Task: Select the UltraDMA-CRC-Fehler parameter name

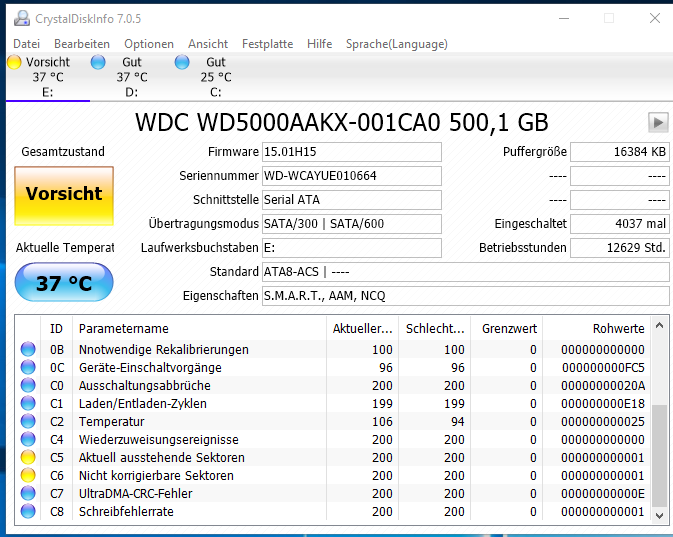Action: (x=136, y=494)
